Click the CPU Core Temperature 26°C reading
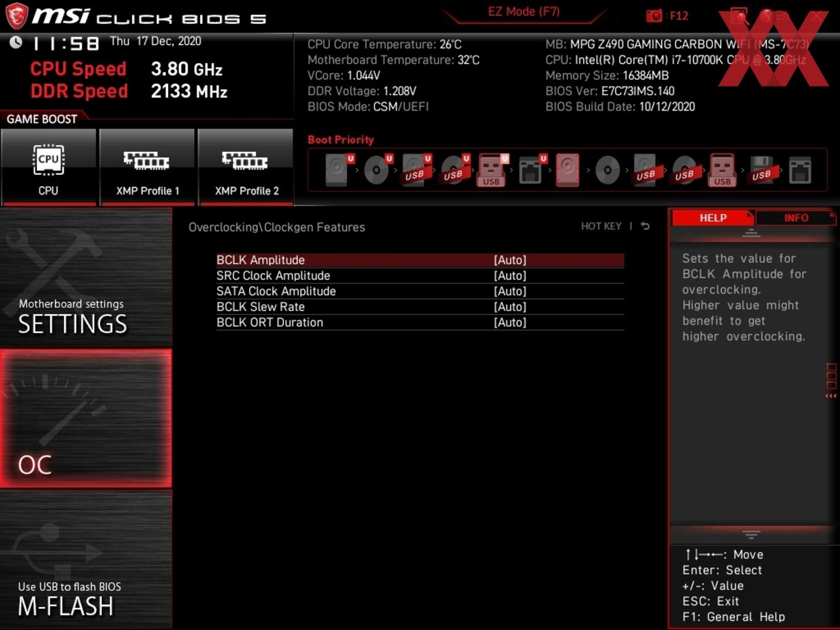Screen dimensions: 840x630 (x=385, y=44)
